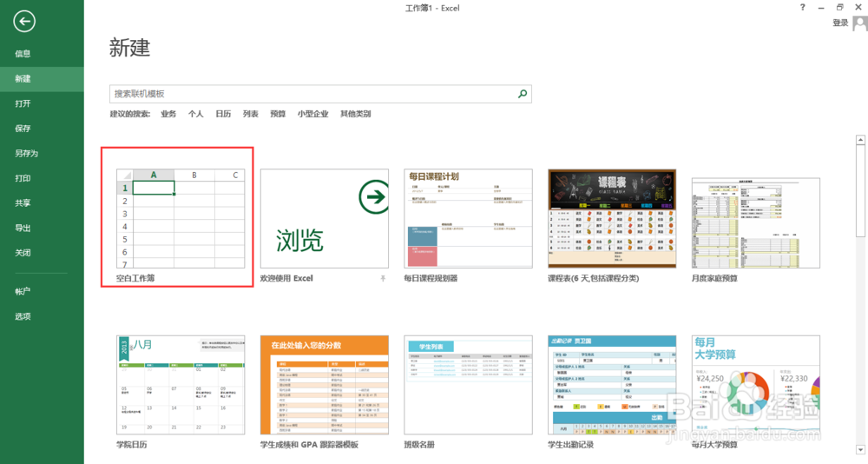The width and height of the screenshot is (868, 464).
Task: Click the 空白工作簿 caption text
Action: point(135,278)
